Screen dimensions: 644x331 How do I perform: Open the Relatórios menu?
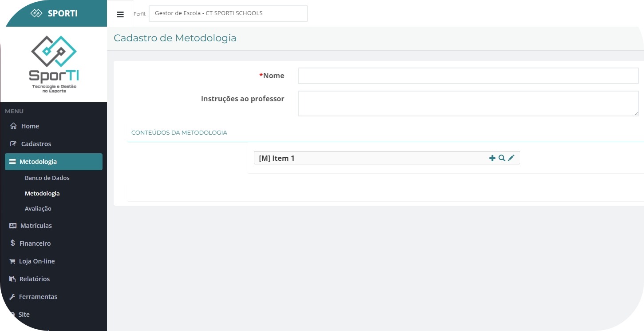(x=34, y=279)
